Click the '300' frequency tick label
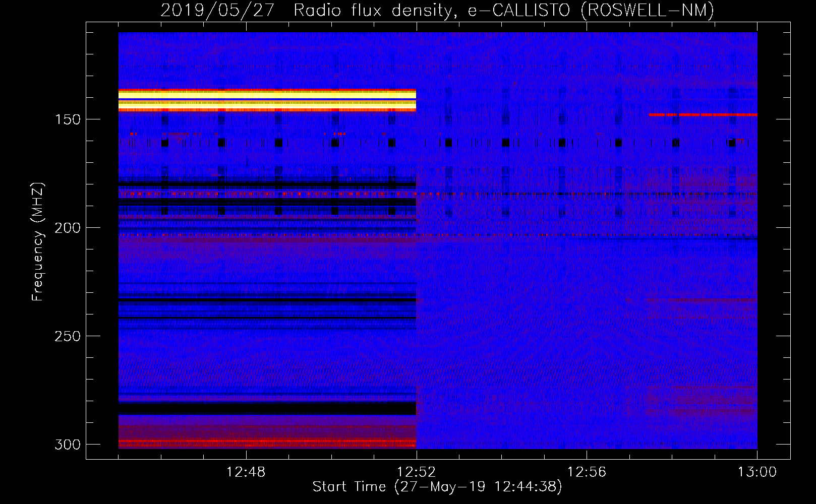This screenshot has height=504, width=816. click(x=68, y=445)
